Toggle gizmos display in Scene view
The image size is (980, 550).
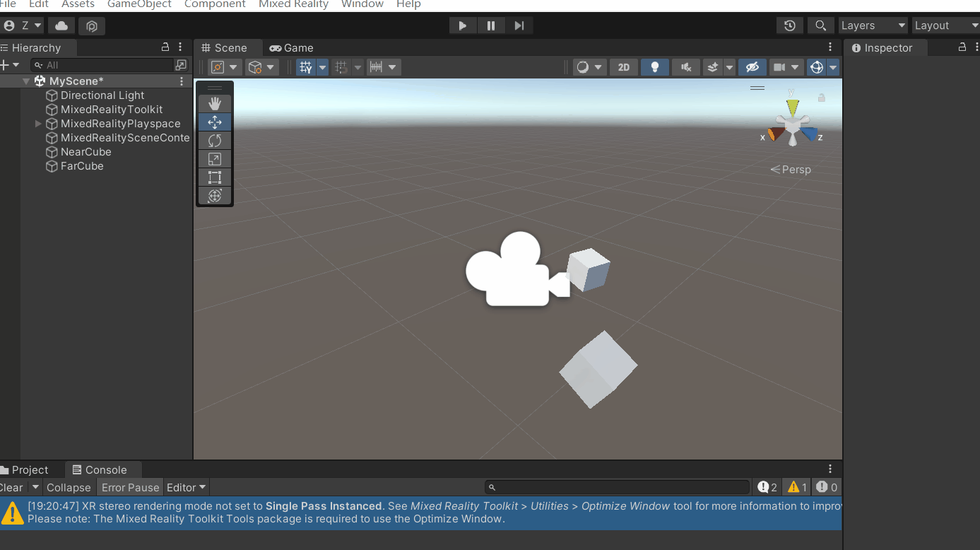[x=817, y=67]
